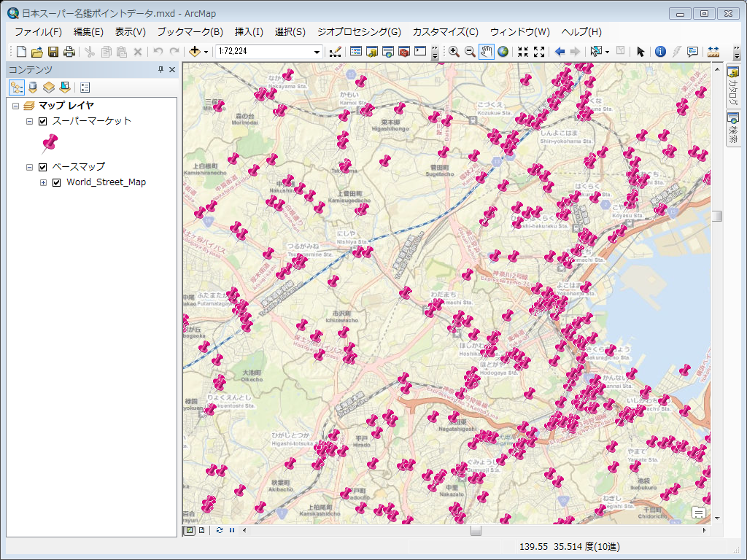
Task: Open the 検索 side tab
Action: click(733, 128)
